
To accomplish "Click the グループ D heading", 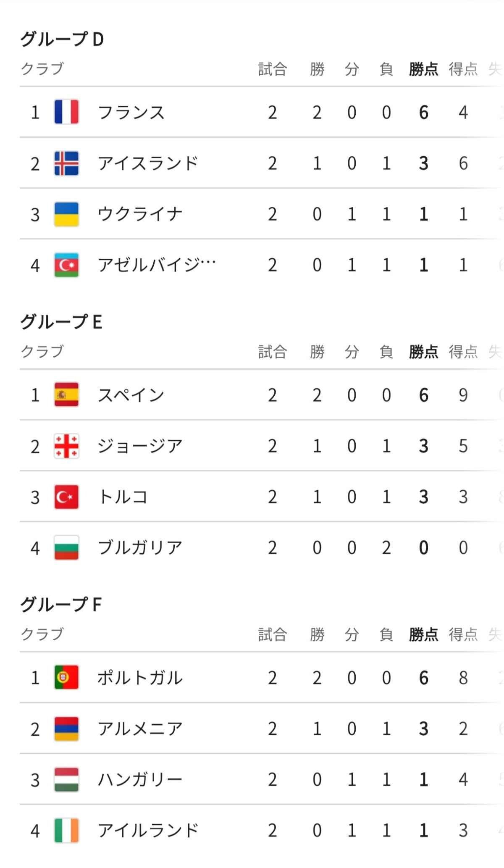I will 62,39.
